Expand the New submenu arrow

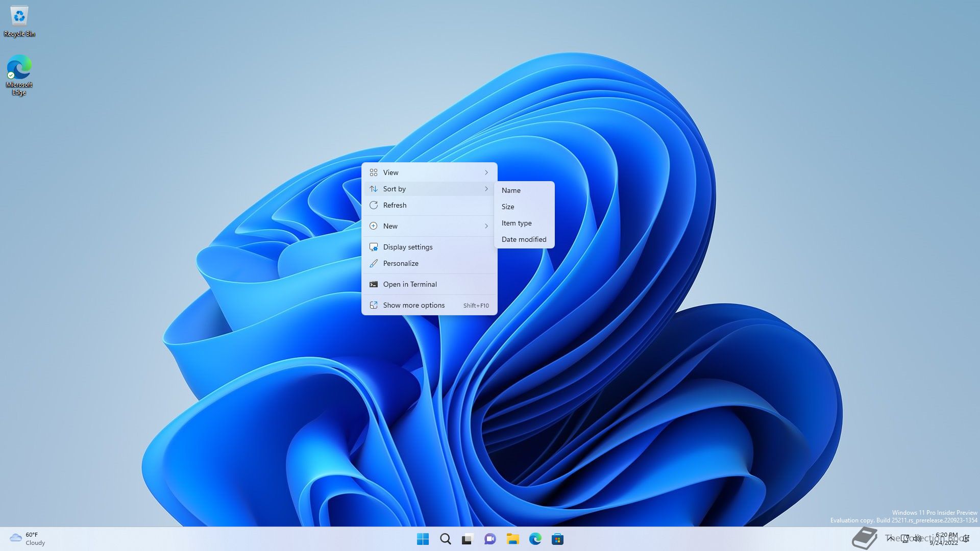coord(486,226)
